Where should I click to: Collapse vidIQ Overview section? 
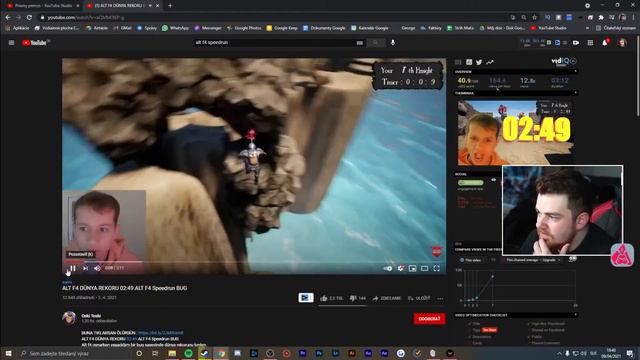tap(576, 71)
